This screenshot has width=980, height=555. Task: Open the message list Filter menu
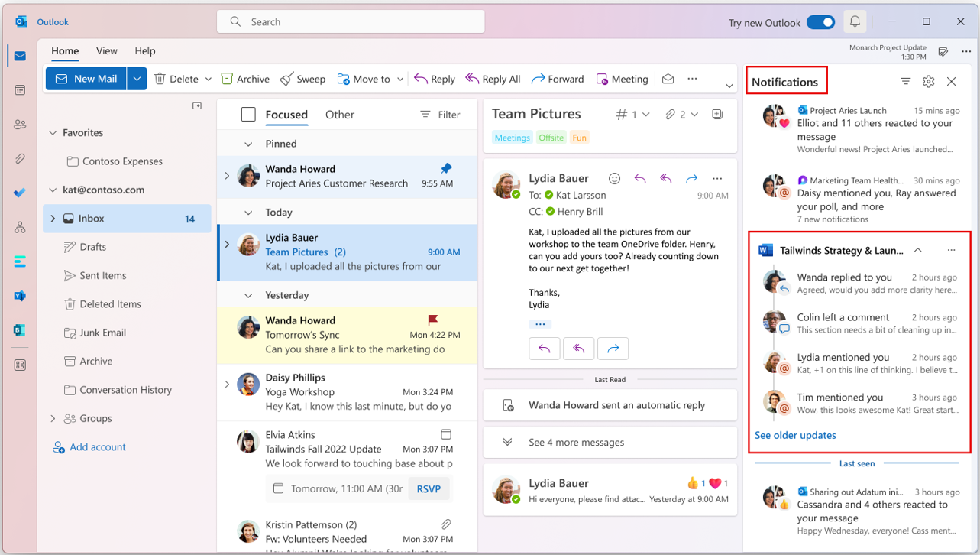click(440, 115)
